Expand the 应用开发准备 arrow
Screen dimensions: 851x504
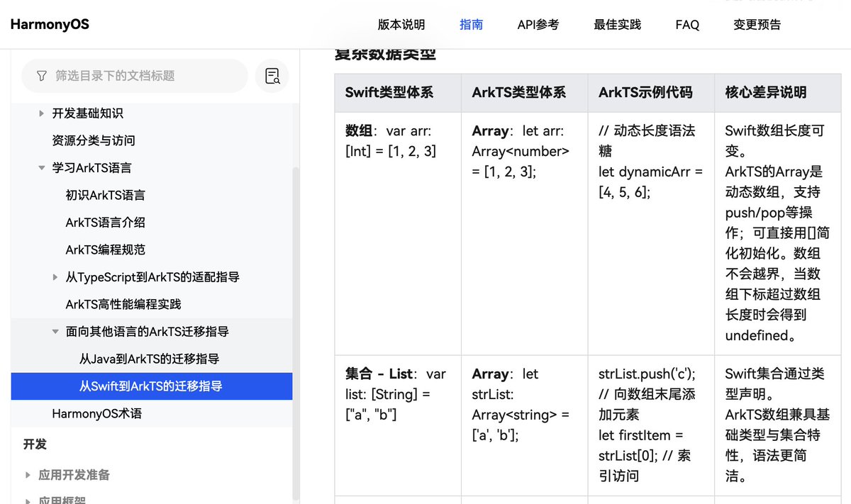tap(28, 475)
